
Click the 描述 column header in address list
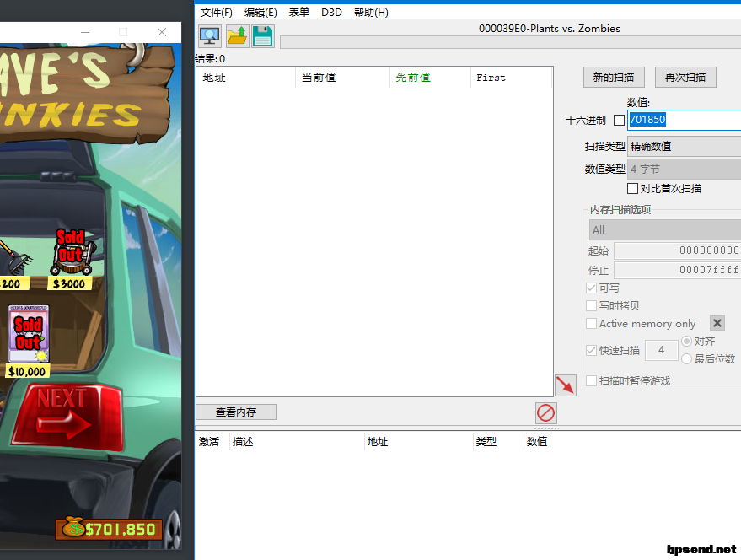click(297, 442)
